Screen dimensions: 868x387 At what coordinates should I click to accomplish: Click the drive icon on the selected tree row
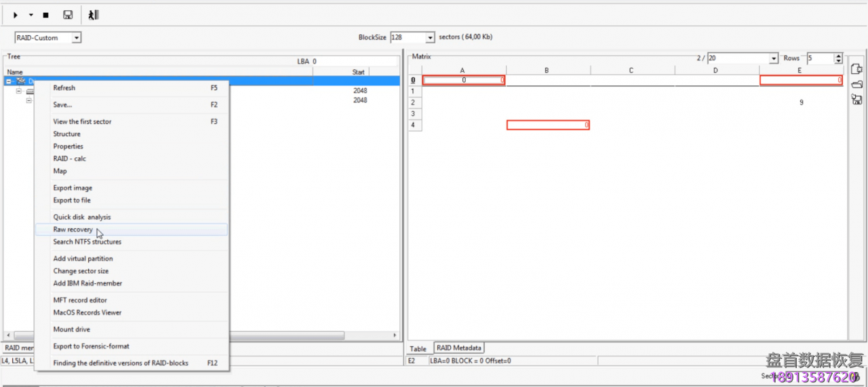pos(21,81)
